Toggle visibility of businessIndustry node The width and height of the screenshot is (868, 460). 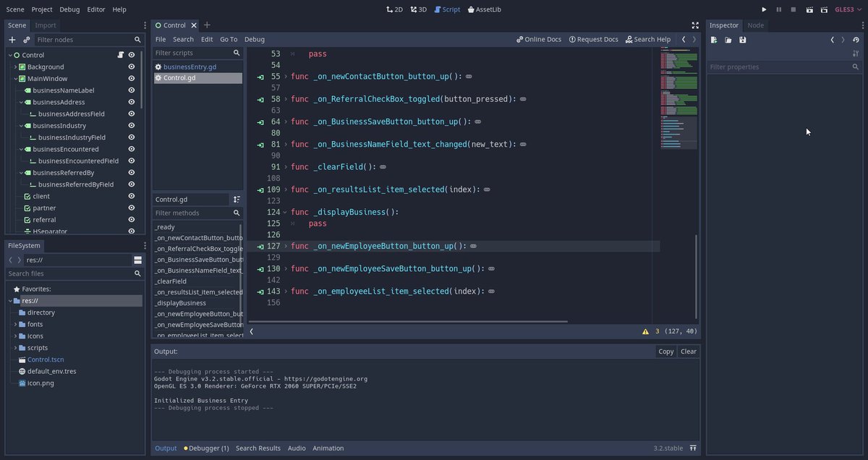(132, 126)
